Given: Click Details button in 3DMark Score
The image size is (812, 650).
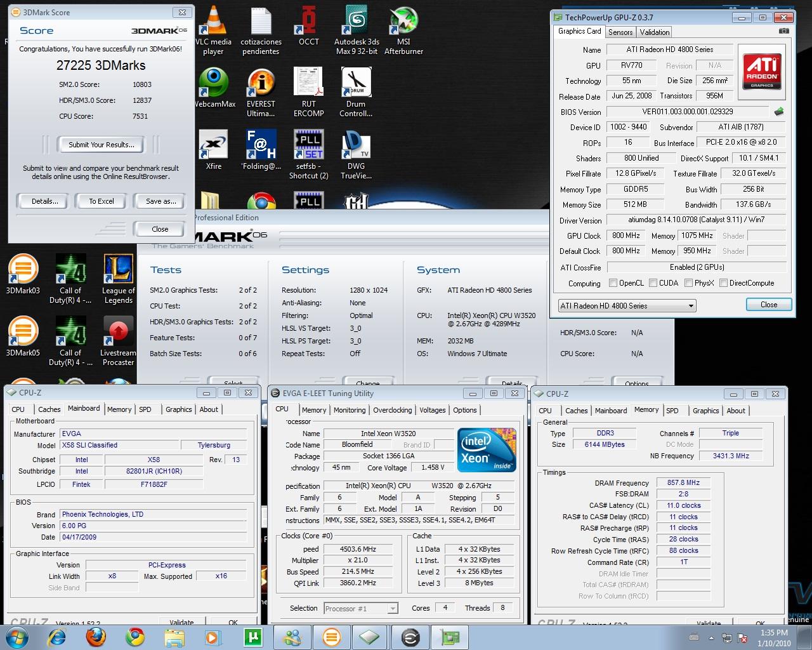Looking at the screenshot, I should (45, 201).
